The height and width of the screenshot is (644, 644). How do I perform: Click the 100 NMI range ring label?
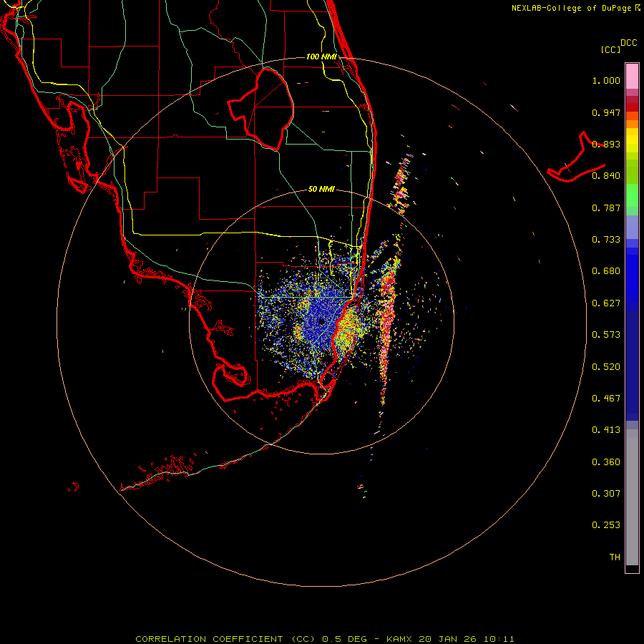(x=321, y=57)
